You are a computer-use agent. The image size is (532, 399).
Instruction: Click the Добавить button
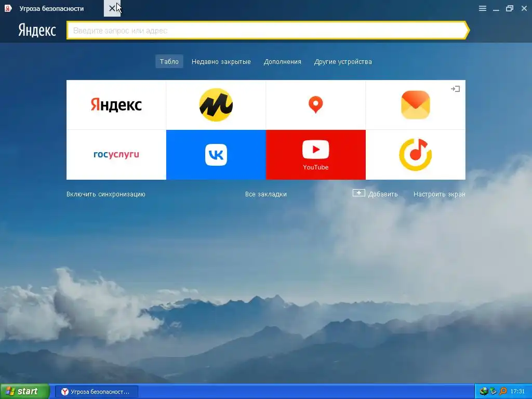[375, 194]
